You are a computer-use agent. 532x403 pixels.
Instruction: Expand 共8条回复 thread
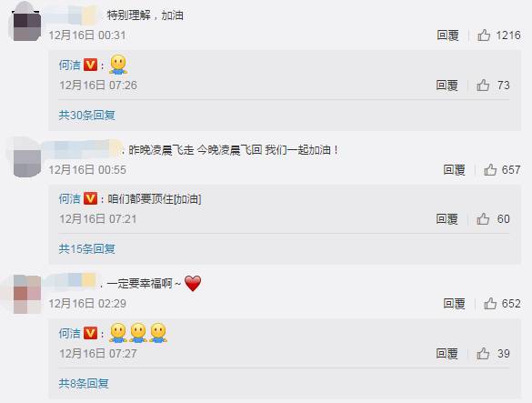(x=84, y=383)
